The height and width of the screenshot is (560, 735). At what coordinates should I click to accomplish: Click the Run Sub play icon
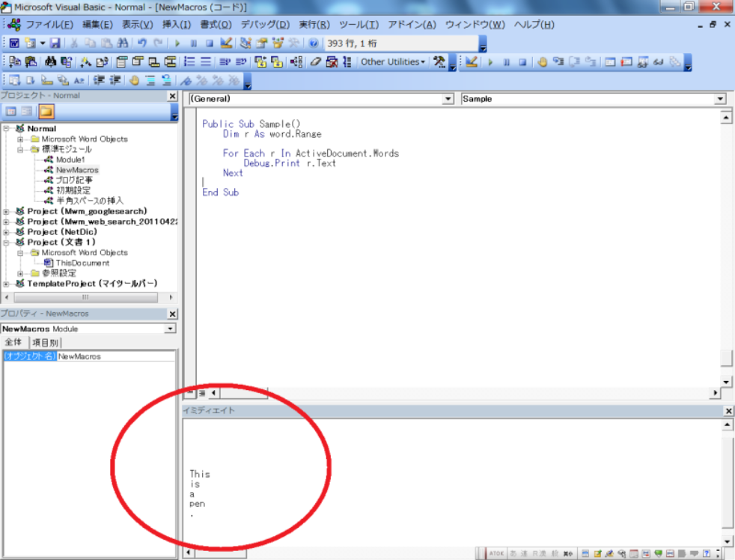177,43
